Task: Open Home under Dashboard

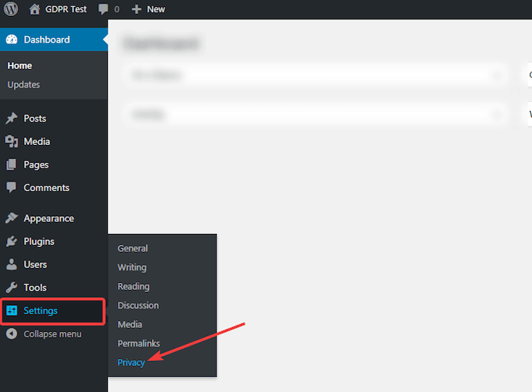Action: (x=19, y=66)
